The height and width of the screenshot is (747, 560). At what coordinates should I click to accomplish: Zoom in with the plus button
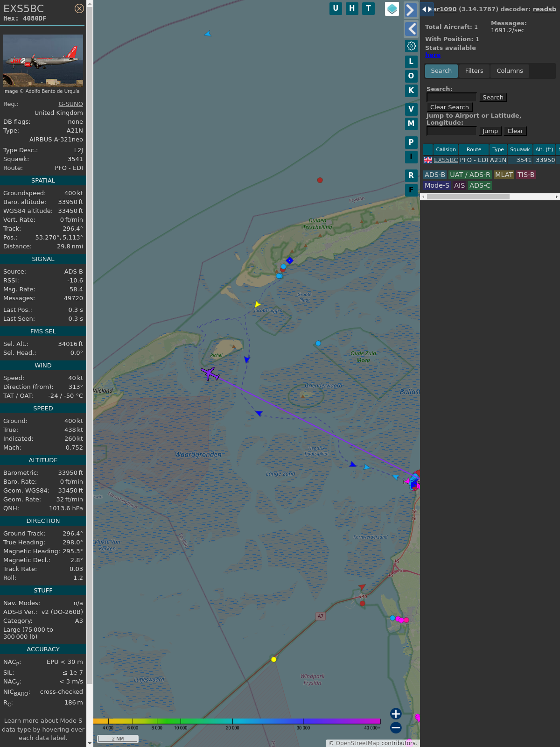[x=396, y=714]
